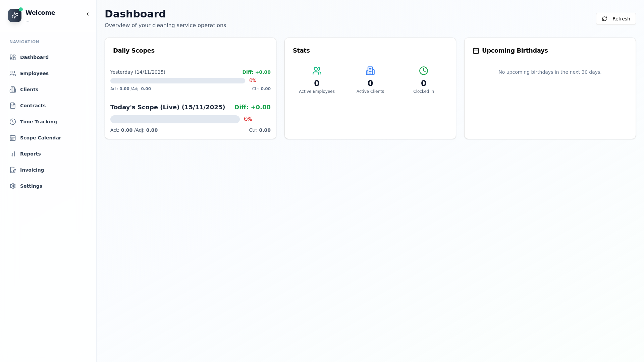Open the Dashboard navigation item
Image resolution: width=644 pixels, height=362 pixels.
(x=48, y=57)
